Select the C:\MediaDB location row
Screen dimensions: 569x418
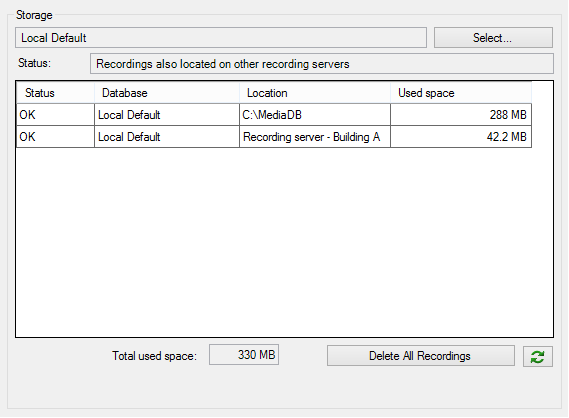274,115
